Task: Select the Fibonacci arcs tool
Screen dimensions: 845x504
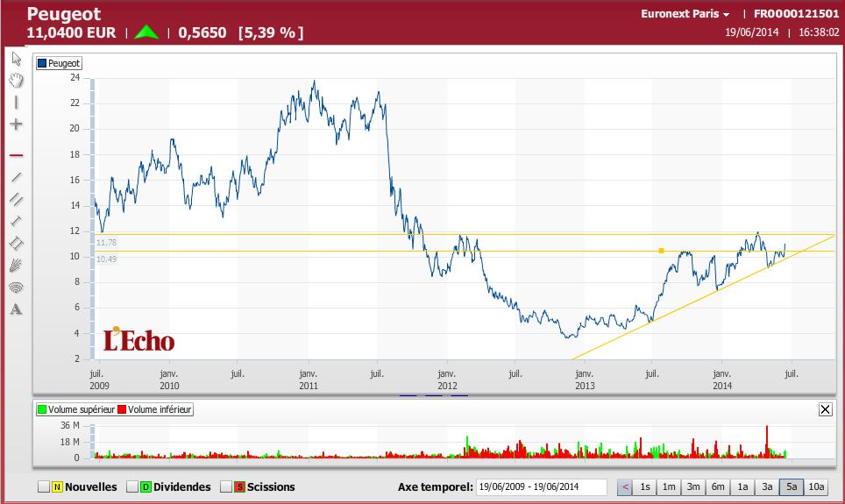Action: [x=16, y=287]
